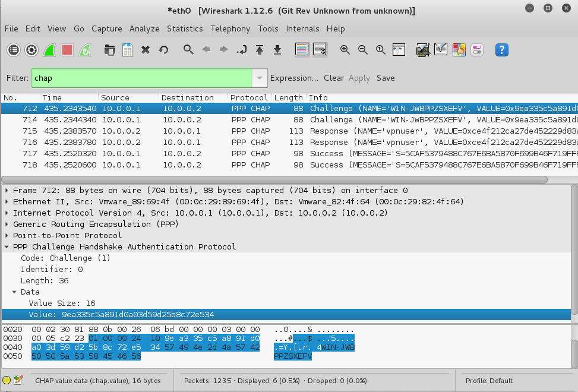The image size is (578, 392).
Task: Clear the display filter
Action: [x=333, y=78]
